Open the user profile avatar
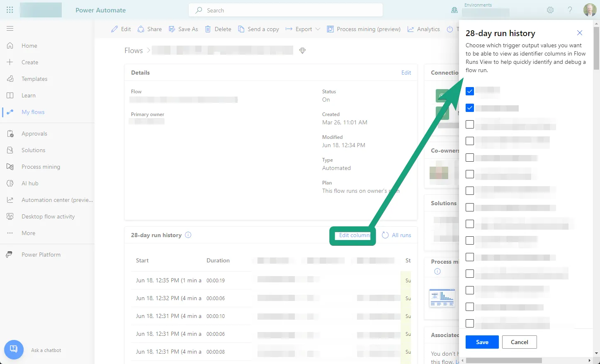Viewport: 600px width, 364px height. click(590, 10)
